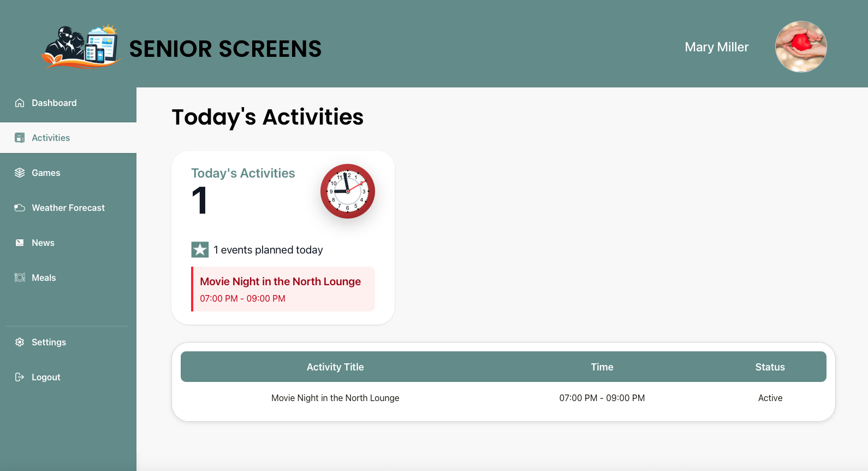Click the Mary Miller user name
Viewport: 868px width, 471px height.
(x=717, y=47)
